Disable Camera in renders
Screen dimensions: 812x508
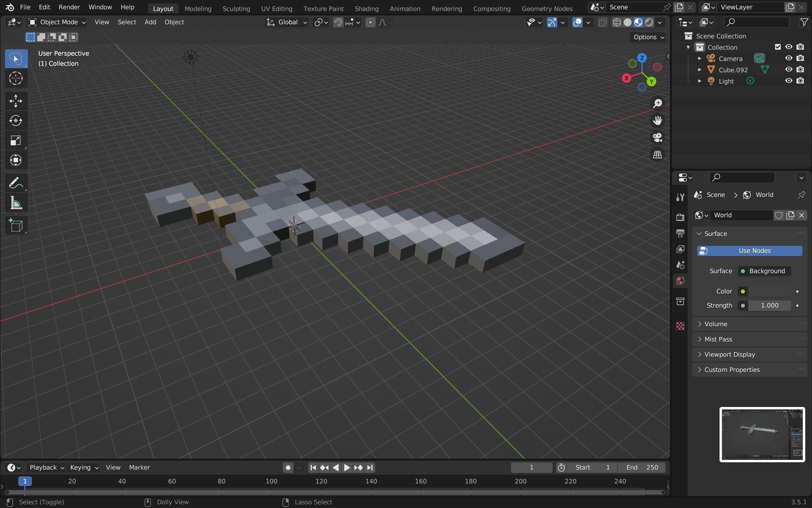(x=800, y=58)
